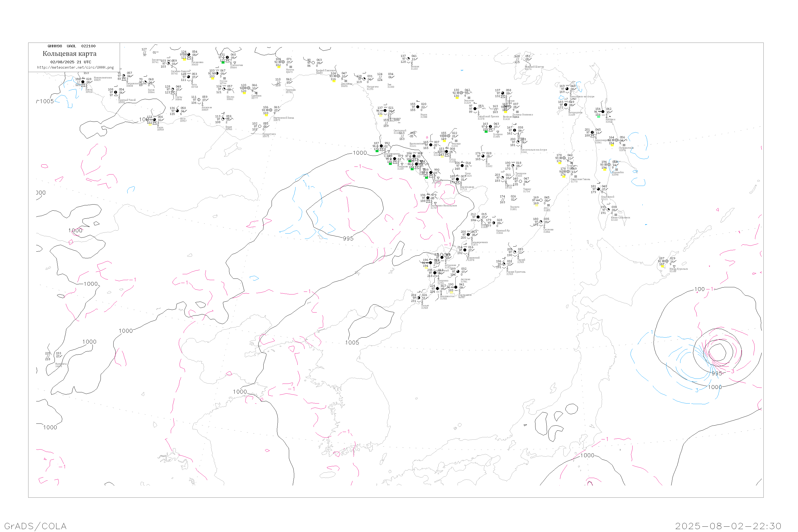Click the Кольцевая карта title
Image resolution: width=798 pixels, height=532 pixels.
pyautogui.click(x=69, y=54)
